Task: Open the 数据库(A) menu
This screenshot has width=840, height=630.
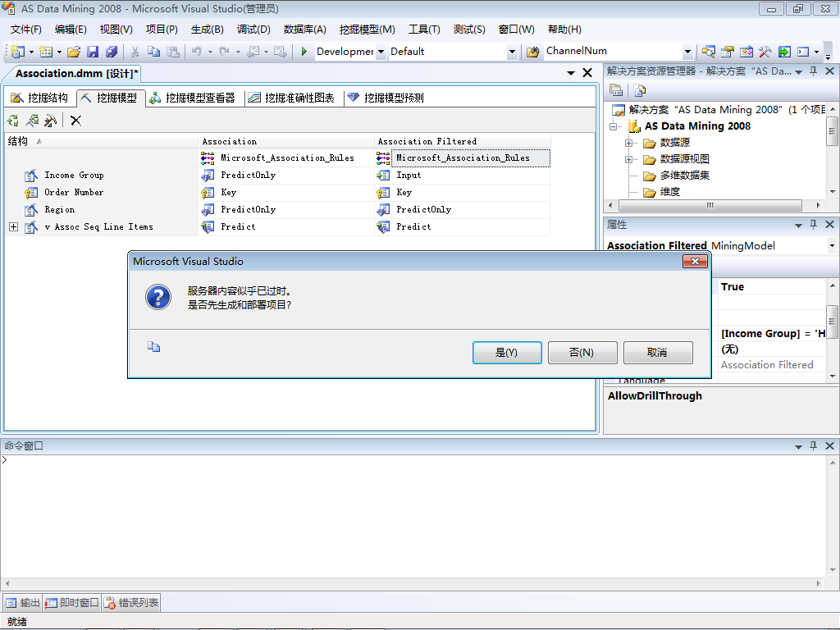Action: point(305,30)
